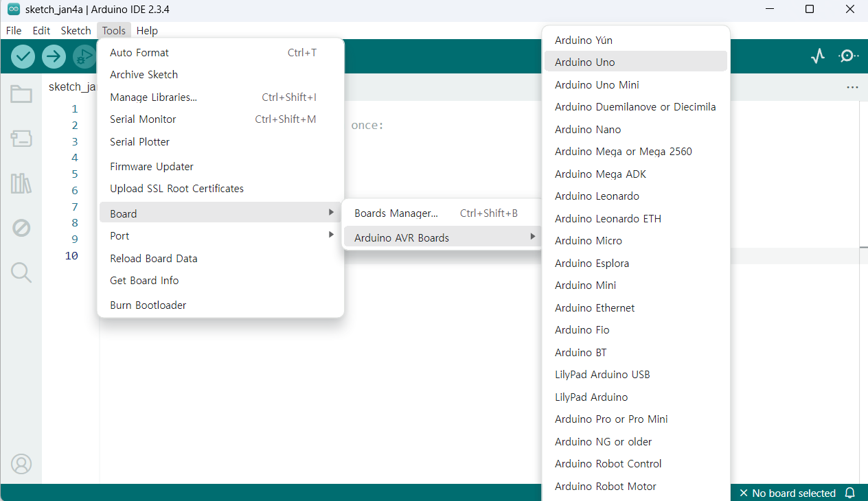The image size is (868, 501).
Task: Select Arduino Robot Motor
Action: coord(636,486)
